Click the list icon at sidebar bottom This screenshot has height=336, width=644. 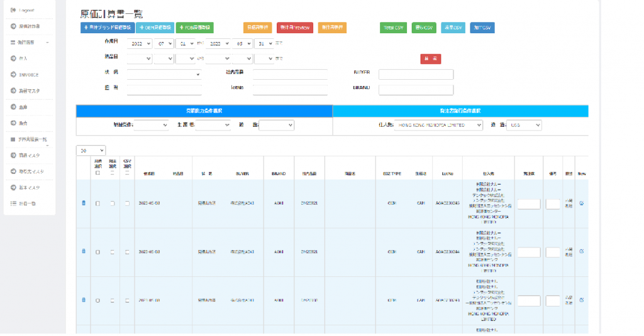[13, 203]
